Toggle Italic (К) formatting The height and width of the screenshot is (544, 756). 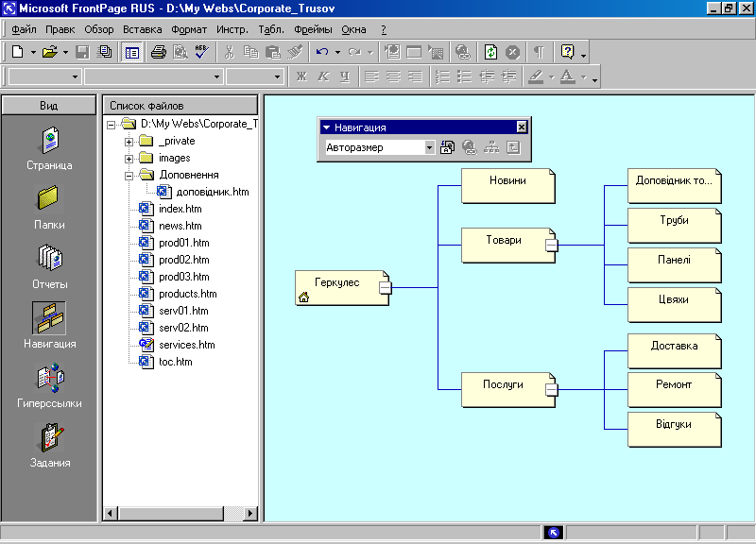click(x=323, y=76)
